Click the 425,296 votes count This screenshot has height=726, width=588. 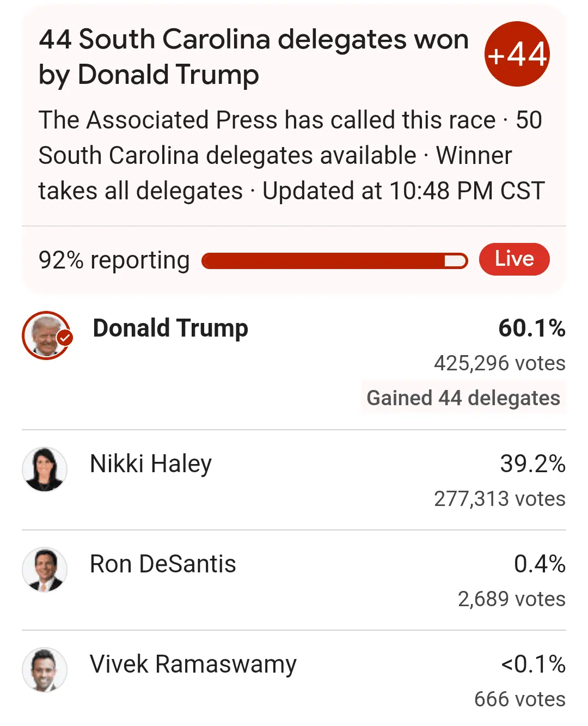(499, 363)
